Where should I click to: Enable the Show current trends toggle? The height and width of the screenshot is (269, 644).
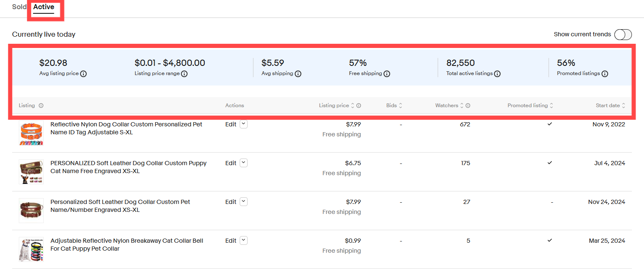click(x=623, y=35)
